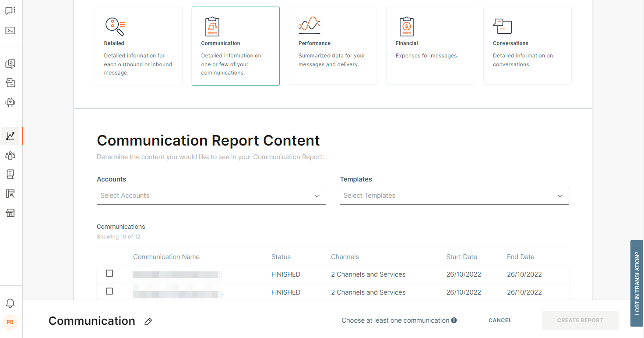The width and height of the screenshot is (644, 338).
Task: Open the PB user avatar menu
Action: tap(10, 322)
